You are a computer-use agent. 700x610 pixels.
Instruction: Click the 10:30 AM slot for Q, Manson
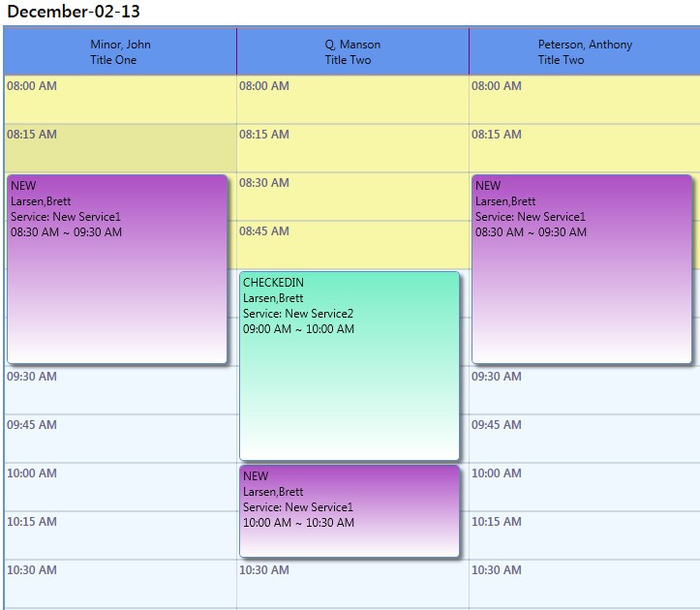[352, 584]
